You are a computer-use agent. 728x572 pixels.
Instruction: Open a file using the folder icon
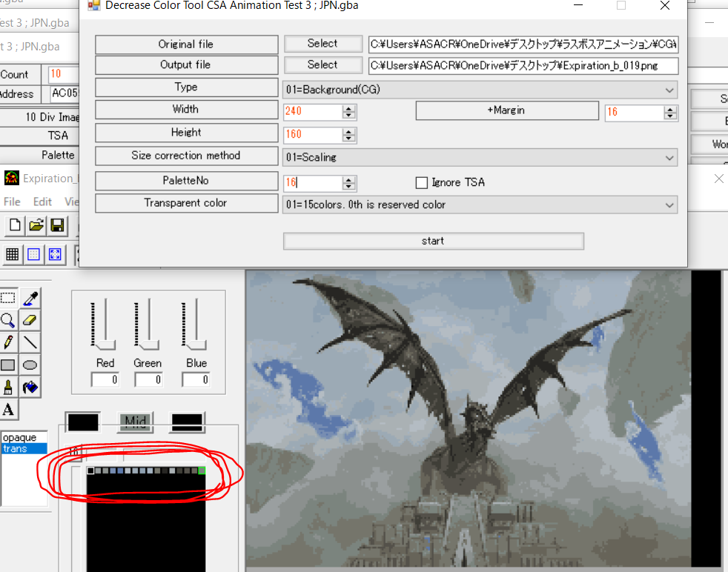click(36, 225)
